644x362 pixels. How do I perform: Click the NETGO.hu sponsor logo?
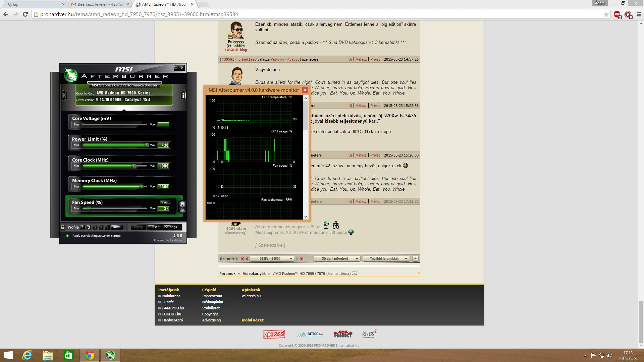(x=310, y=334)
